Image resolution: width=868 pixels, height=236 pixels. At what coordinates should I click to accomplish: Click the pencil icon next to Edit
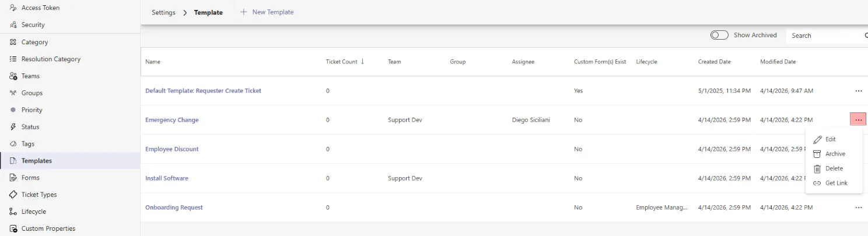[x=817, y=139]
